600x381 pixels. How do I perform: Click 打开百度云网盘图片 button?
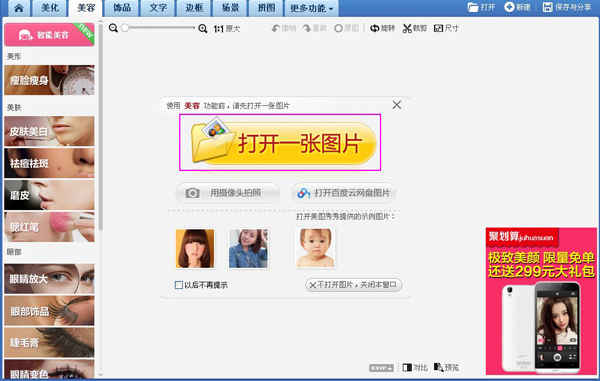[x=344, y=193]
